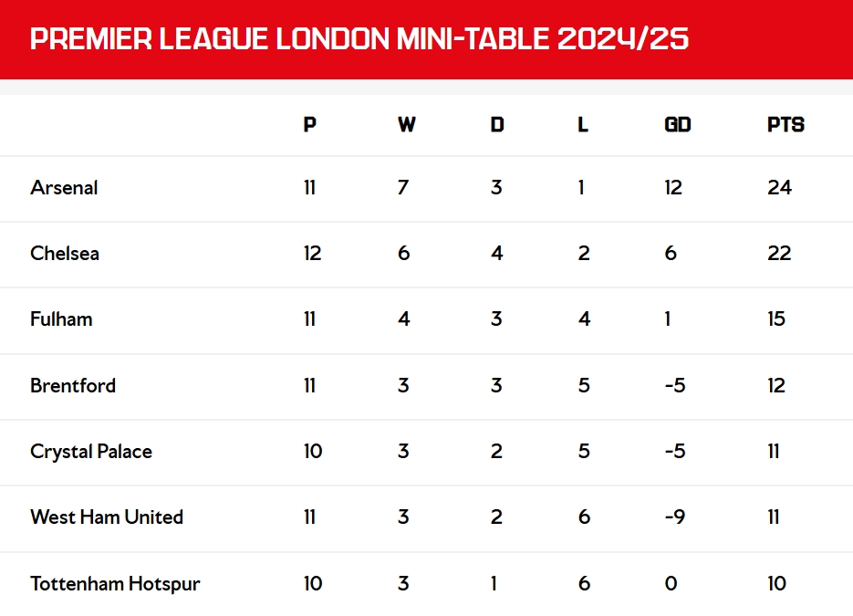Click Arsenal's goal difference 12
The height and width of the screenshot is (616, 853).
pos(673,188)
